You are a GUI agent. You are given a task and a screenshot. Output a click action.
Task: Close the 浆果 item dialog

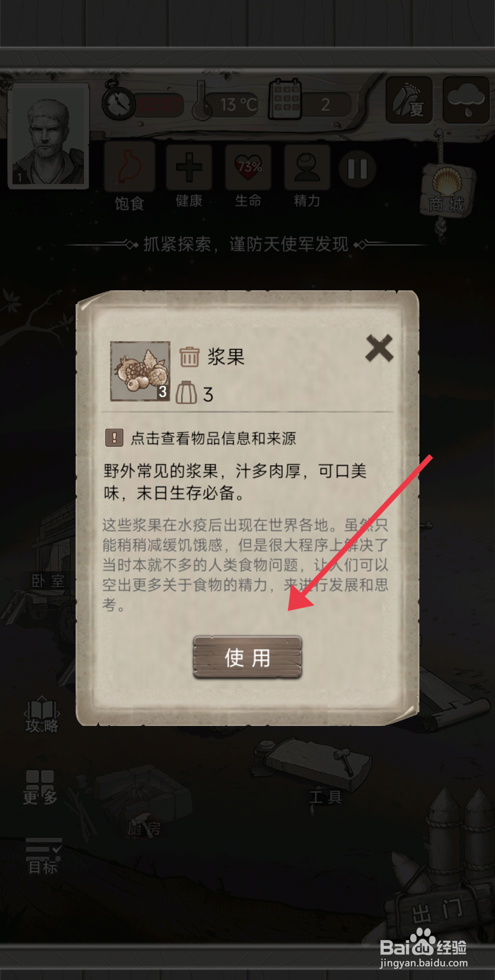(379, 348)
